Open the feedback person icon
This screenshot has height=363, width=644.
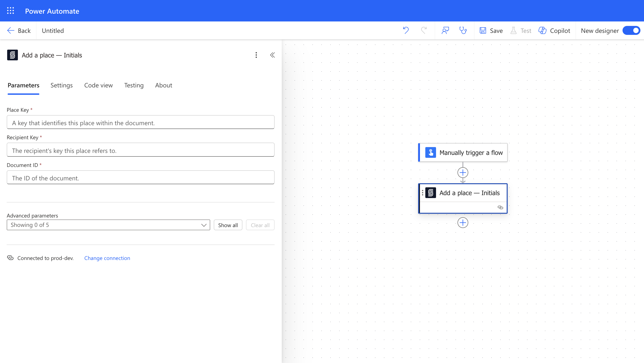[445, 30]
